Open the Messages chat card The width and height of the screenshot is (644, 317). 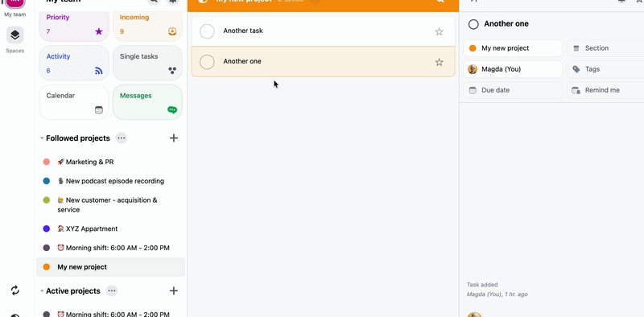pyautogui.click(x=147, y=102)
